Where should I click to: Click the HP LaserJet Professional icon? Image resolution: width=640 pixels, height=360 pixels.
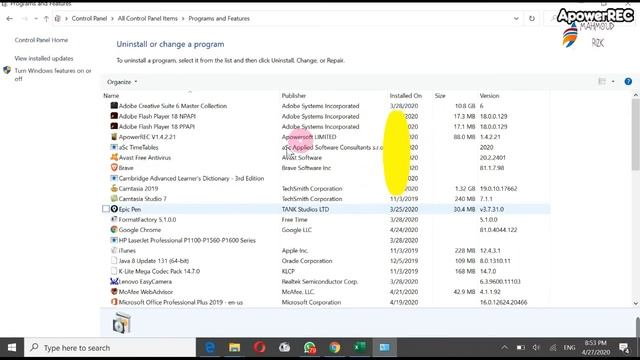pyautogui.click(x=114, y=240)
